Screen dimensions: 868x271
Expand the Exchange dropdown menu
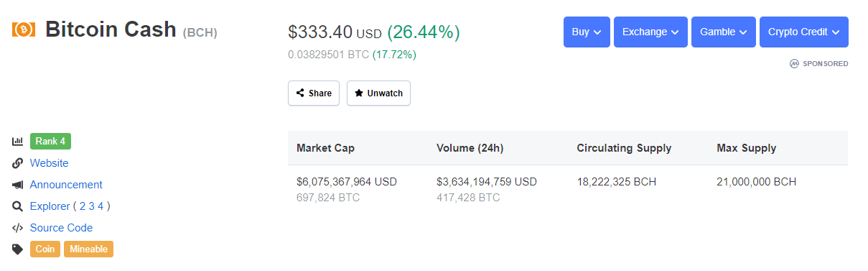tap(650, 32)
